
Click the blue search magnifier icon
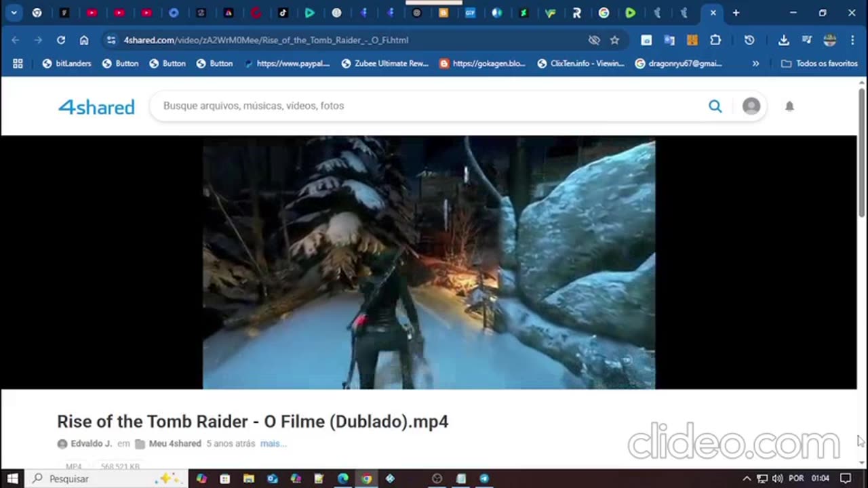click(x=715, y=106)
